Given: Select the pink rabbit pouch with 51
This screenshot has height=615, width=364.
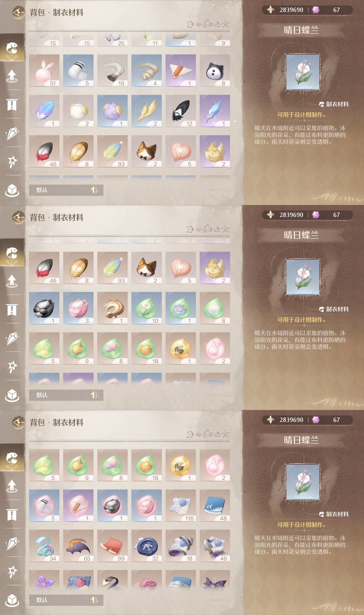Looking at the screenshot, I should [44, 71].
